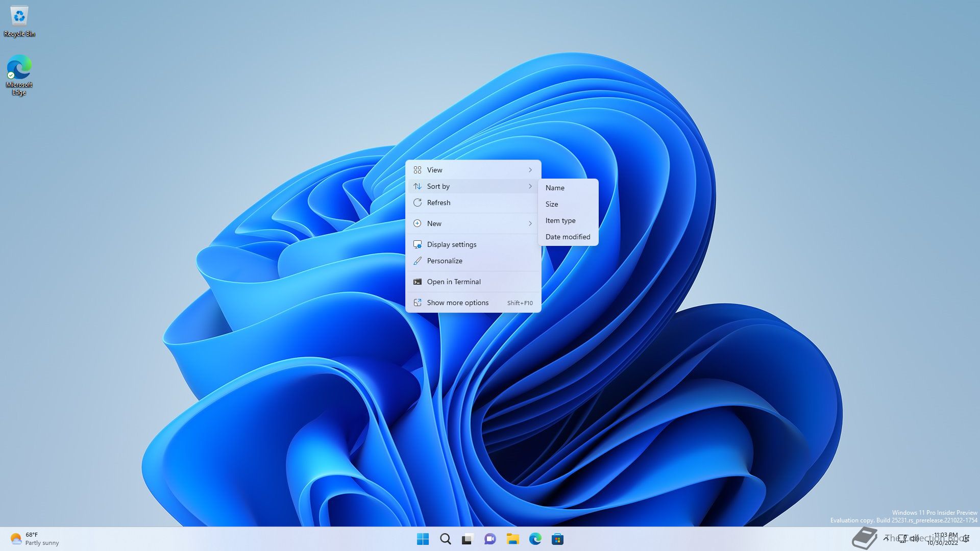Click the volume speaker tray icon
The width and height of the screenshot is (980, 551).
pos(914,539)
